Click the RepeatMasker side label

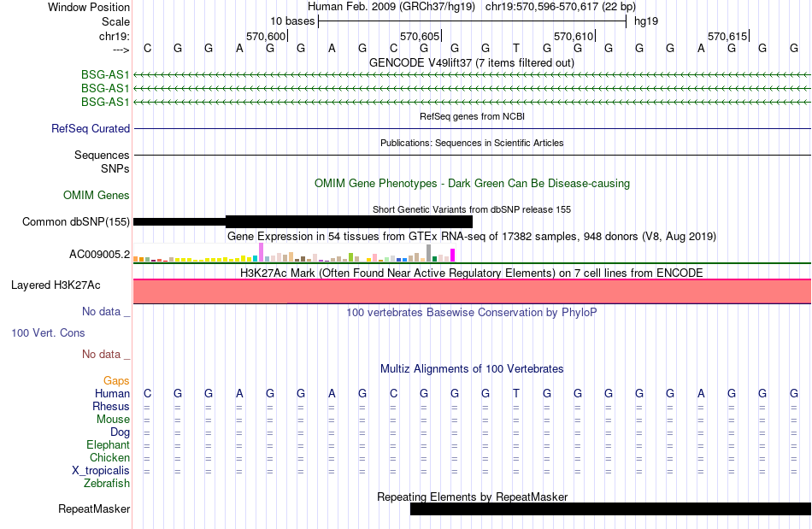(94, 508)
